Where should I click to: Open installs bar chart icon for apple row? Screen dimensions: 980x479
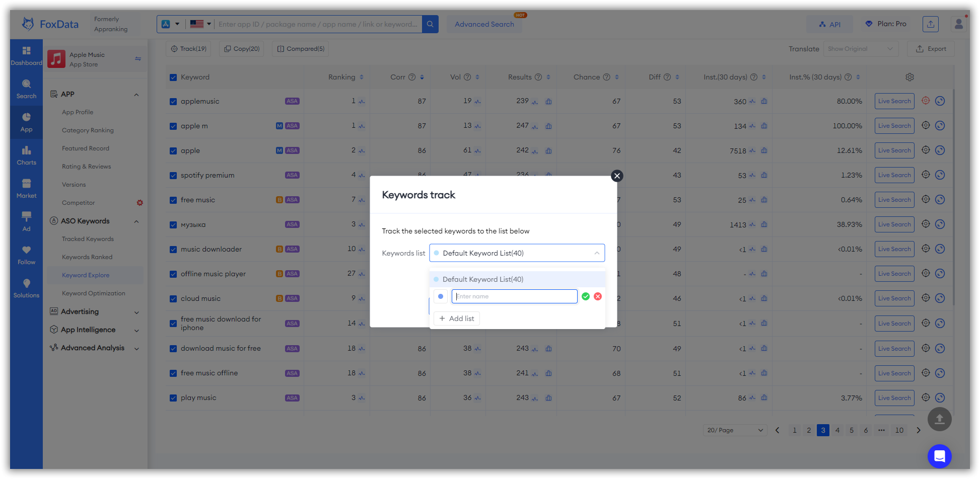click(764, 150)
